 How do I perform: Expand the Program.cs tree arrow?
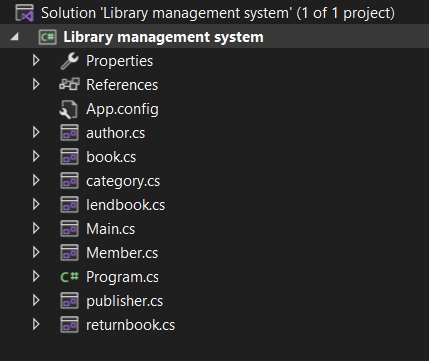pyautogui.click(x=36, y=277)
